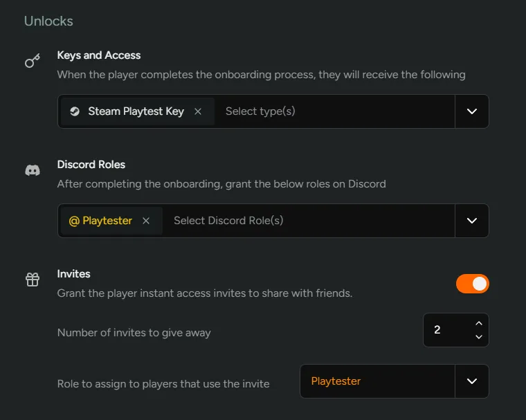The width and height of the screenshot is (526, 420).
Task: Click the Steam Playtest Key chip label
Action: (x=136, y=111)
